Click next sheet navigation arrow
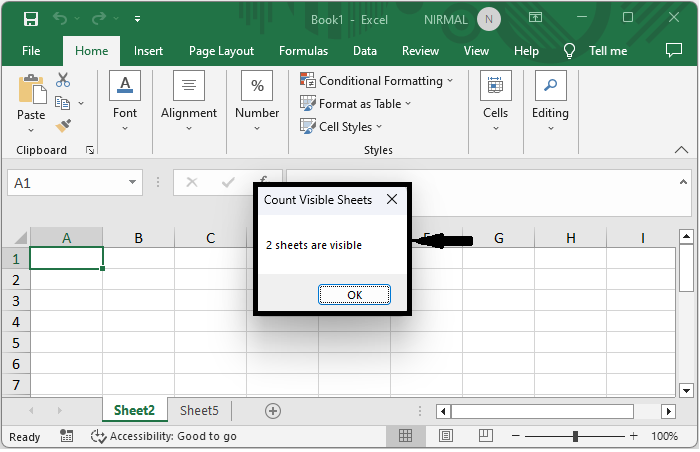Screen dimensions: 700x452 coord(59,410)
